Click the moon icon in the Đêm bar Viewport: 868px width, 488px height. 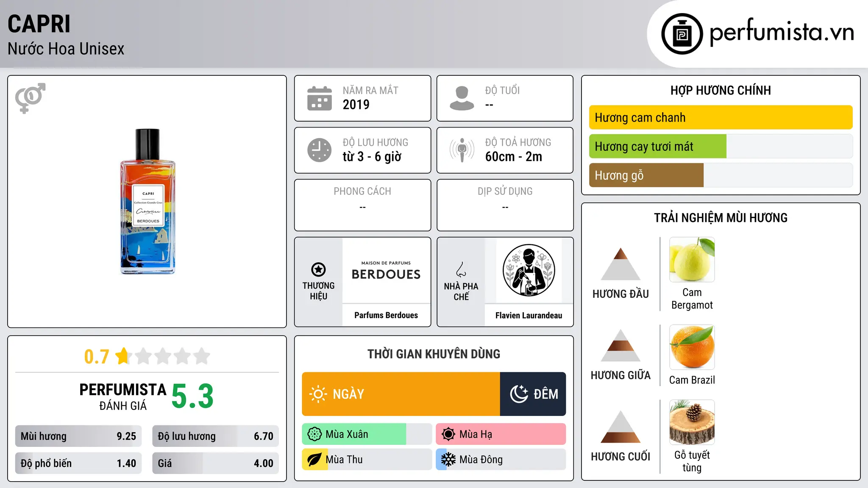519,394
